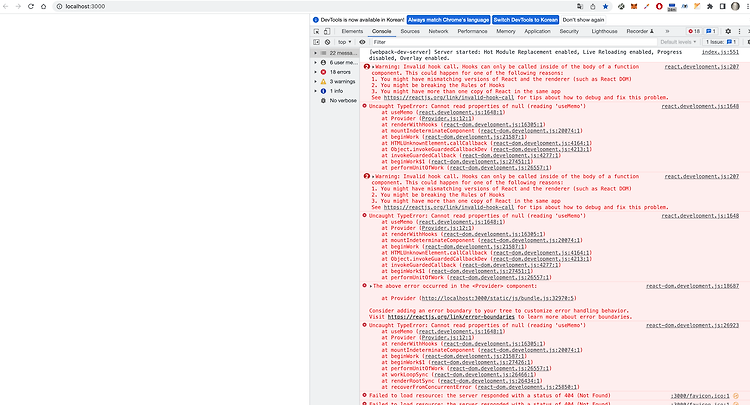
Task: Expand the first Invalid hook call warning
Action: (x=373, y=67)
